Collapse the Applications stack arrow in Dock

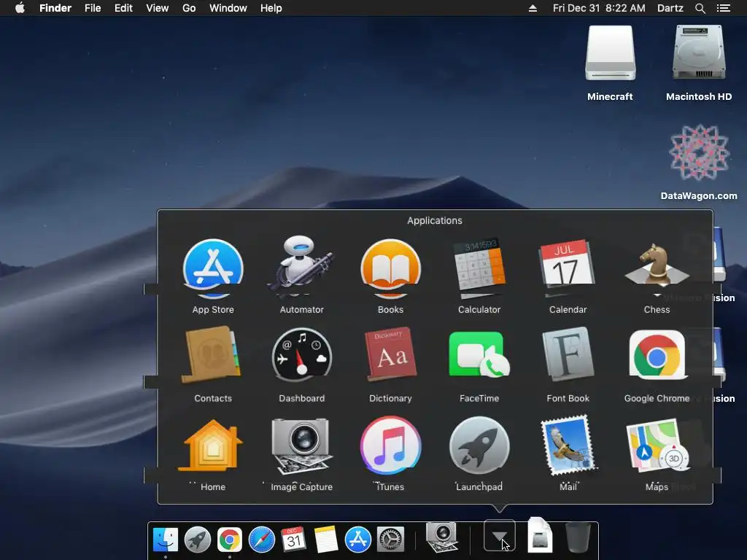point(499,535)
